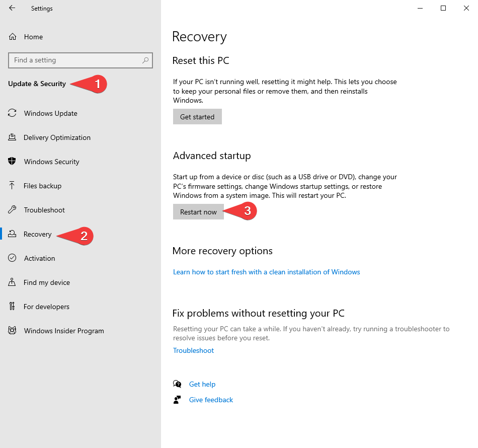
Task: Click the For developers icon
Action: [x=13, y=307]
